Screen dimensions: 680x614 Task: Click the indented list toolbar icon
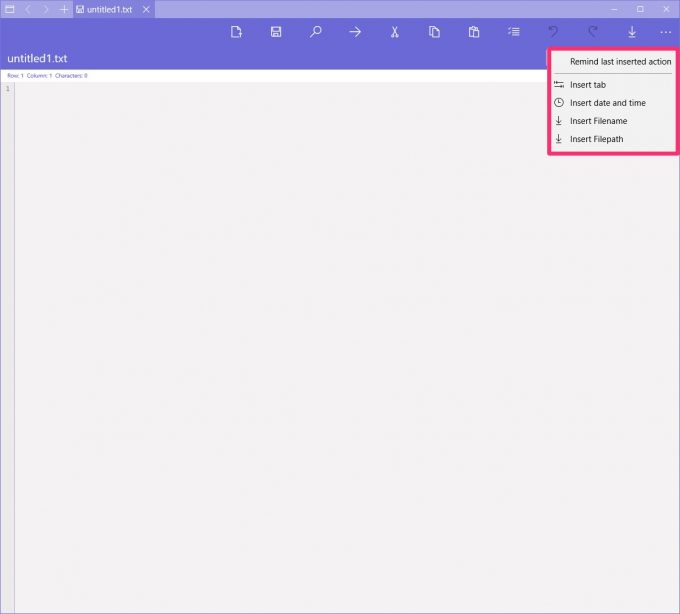tap(513, 32)
